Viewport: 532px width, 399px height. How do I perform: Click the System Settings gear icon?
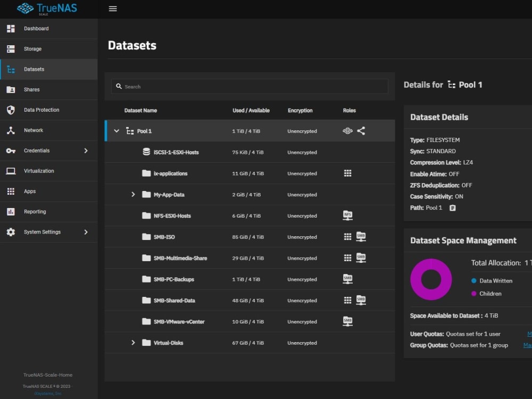tap(11, 232)
